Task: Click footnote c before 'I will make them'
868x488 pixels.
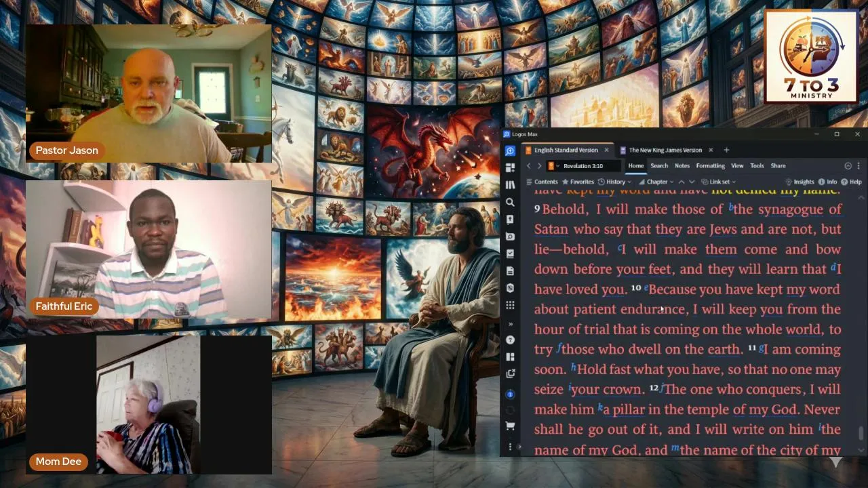Action: [620, 247]
